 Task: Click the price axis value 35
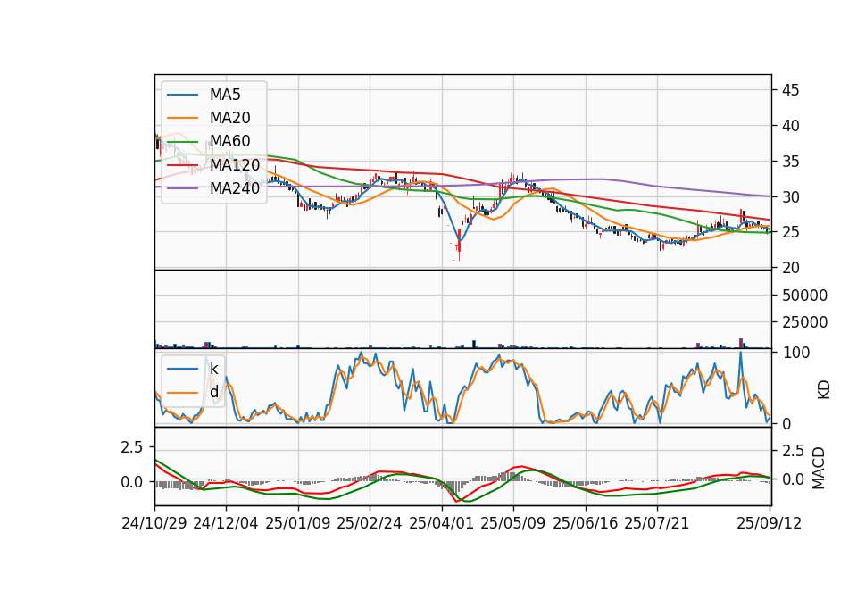coord(790,162)
